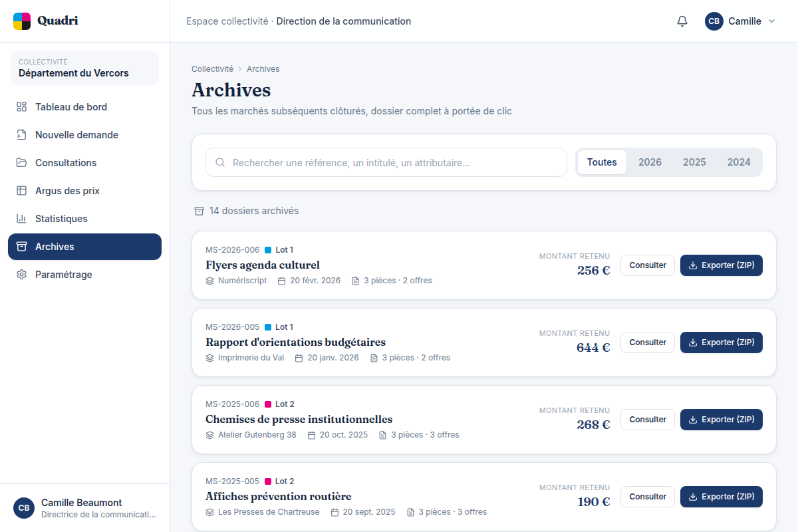Open the Consultations section
The width and height of the screenshot is (798, 532).
[84, 163]
